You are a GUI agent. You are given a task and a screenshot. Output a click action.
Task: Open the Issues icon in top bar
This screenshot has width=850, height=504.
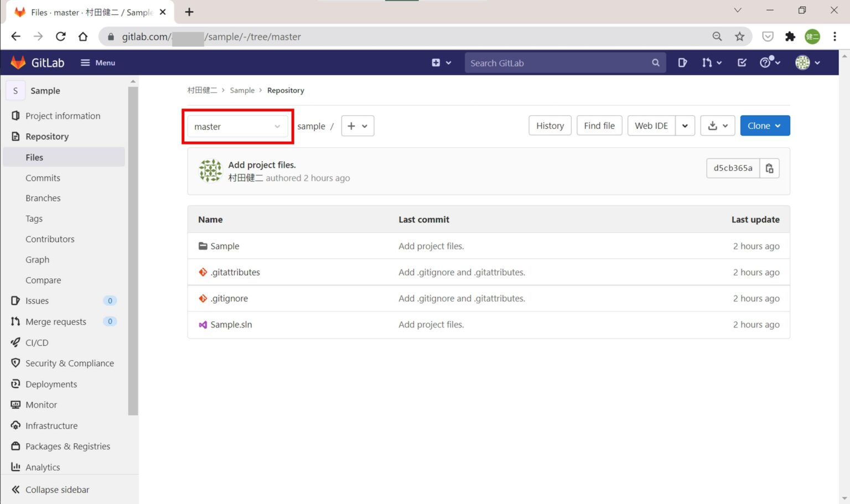pyautogui.click(x=682, y=63)
